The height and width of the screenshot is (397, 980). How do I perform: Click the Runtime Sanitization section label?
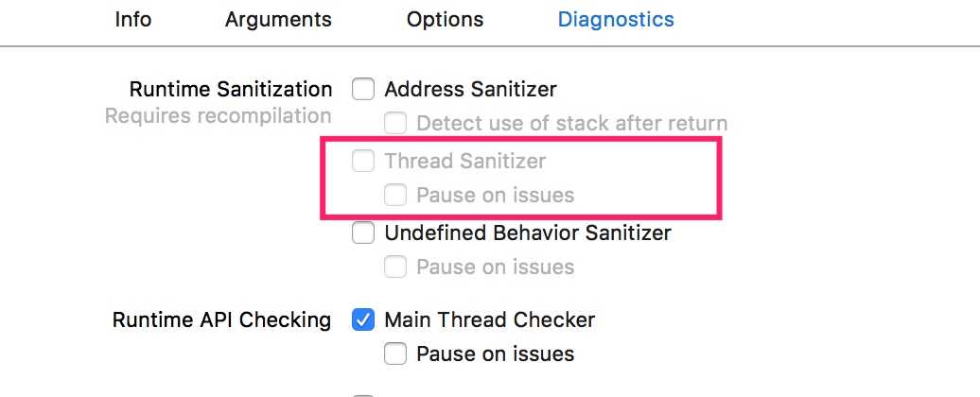click(231, 90)
